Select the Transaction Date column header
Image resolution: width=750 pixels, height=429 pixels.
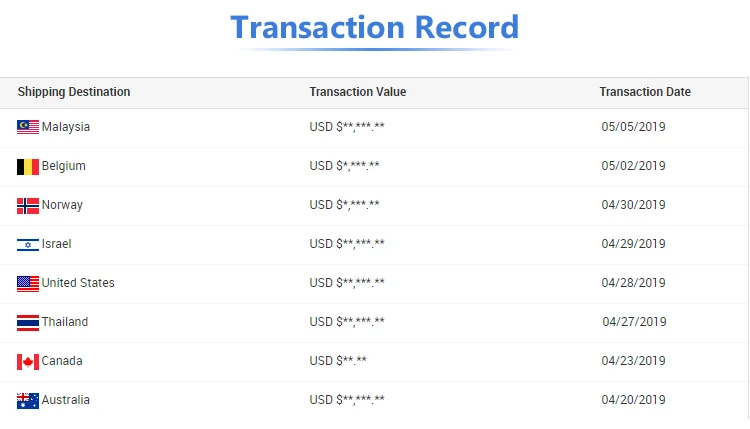point(645,92)
